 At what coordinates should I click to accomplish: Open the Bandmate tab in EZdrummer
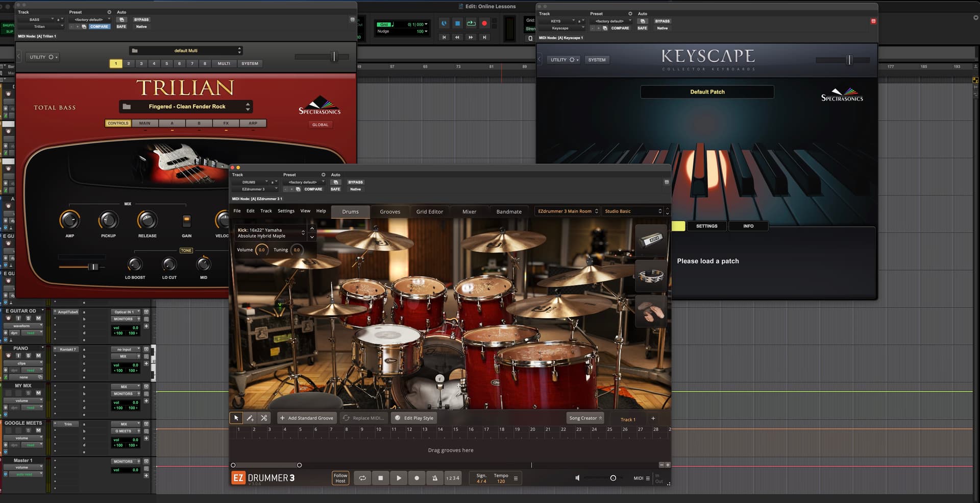click(509, 211)
